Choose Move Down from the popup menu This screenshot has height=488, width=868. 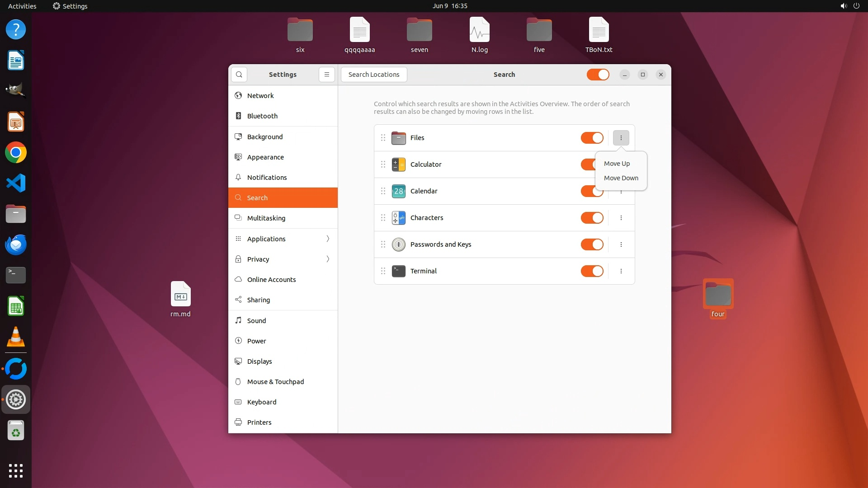tap(621, 178)
